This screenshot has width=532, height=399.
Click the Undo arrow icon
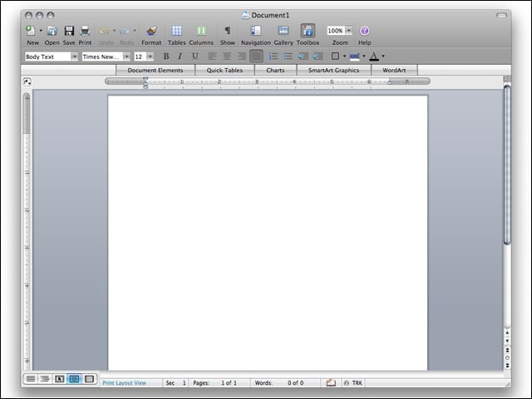click(x=104, y=31)
